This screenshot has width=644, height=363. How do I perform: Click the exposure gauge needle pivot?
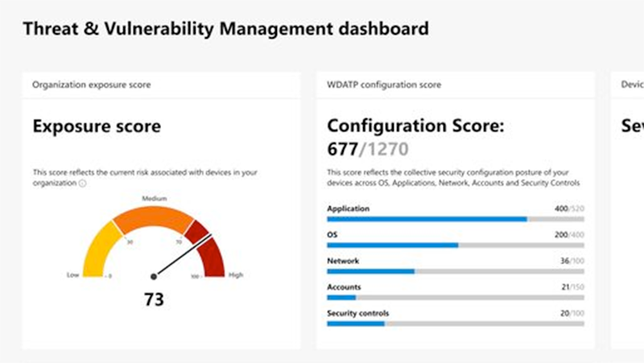click(x=154, y=276)
